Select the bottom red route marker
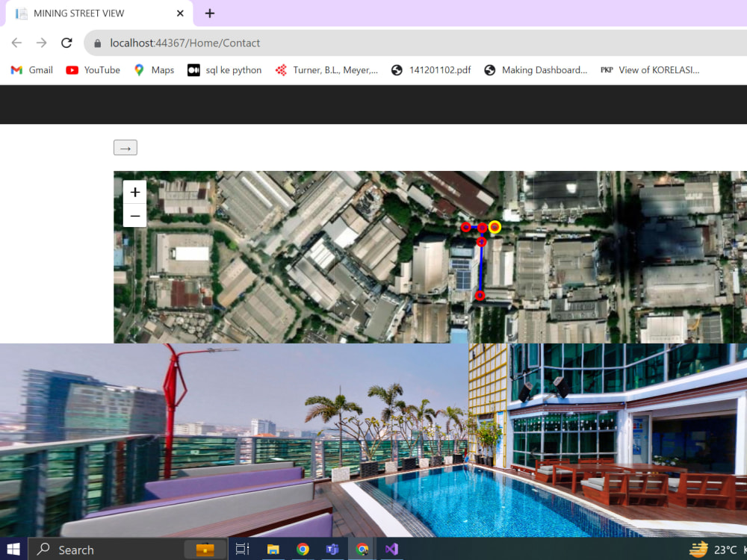 coord(480,296)
